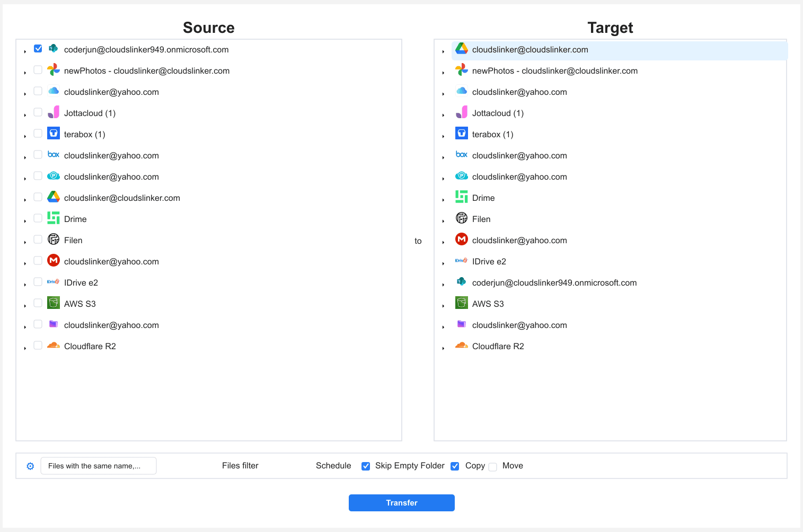
Task: Click the iCloud icon in Source list
Action: (x=54, y=91)
